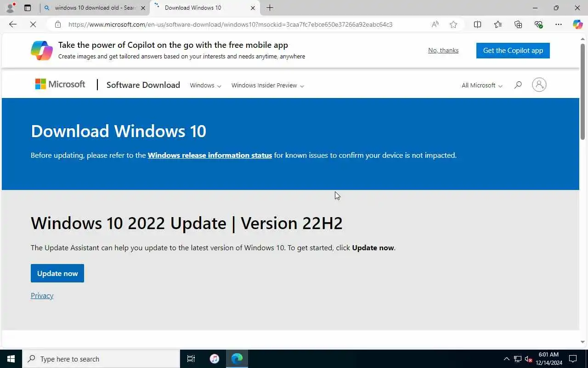Open Task View on the taskbar
The height and width of the screenshot is (368, 588).
pyautogui.click(x=191, y=359)
